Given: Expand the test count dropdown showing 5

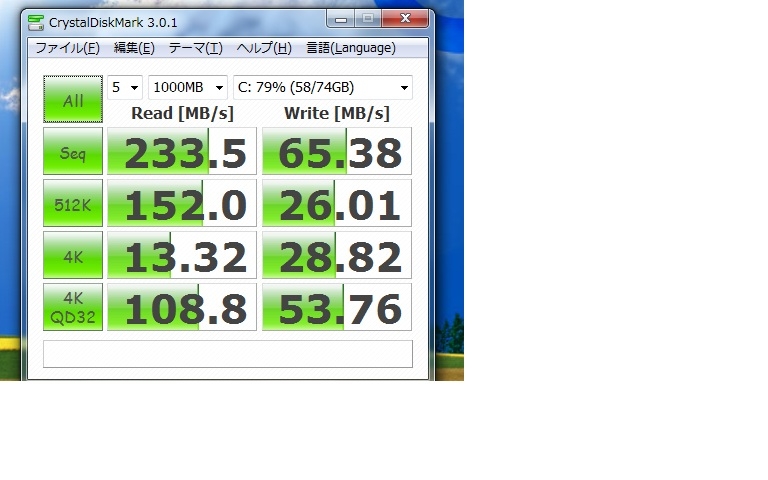Looking at the screenshot, I should point(125,87).
